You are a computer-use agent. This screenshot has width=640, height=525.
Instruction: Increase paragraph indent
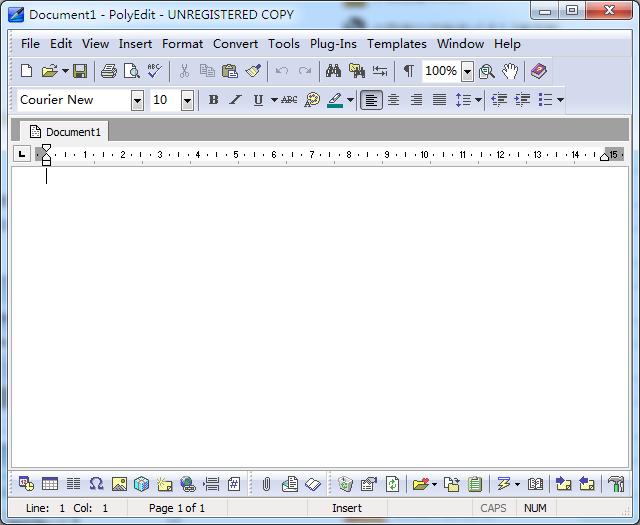point(522,100)
